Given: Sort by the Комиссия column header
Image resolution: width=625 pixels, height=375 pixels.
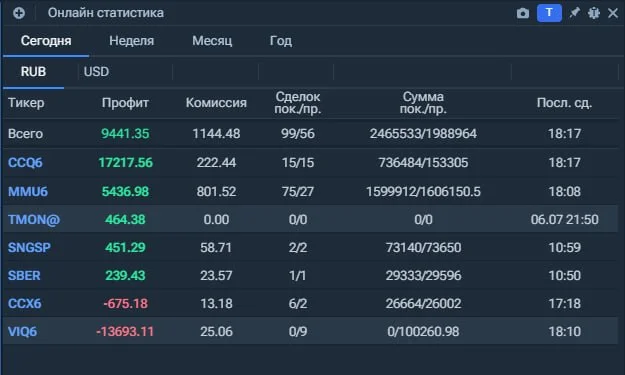Looking at the screenshot, I should point(216,103).
